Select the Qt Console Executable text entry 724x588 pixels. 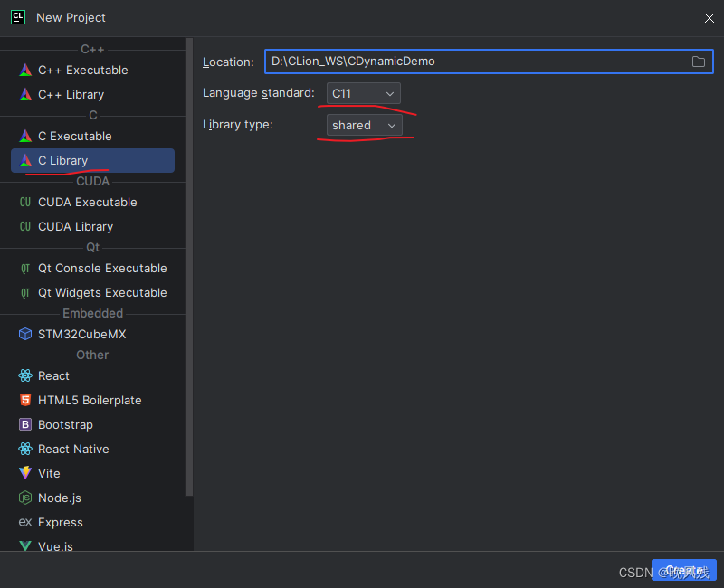coord(102,268)
